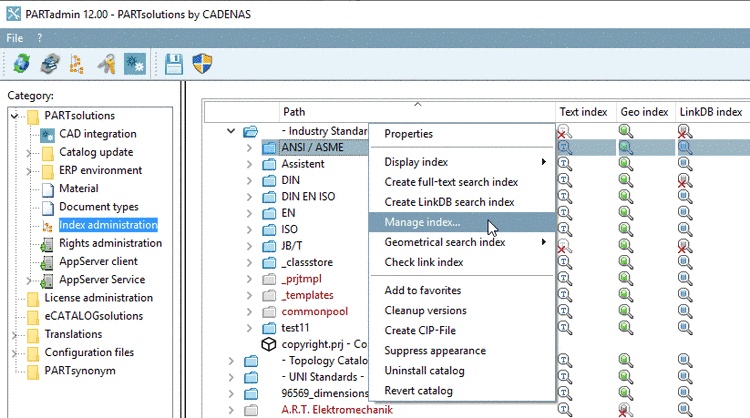
Task: Click the Text index icon for EN row
Action: coord(565,213)
